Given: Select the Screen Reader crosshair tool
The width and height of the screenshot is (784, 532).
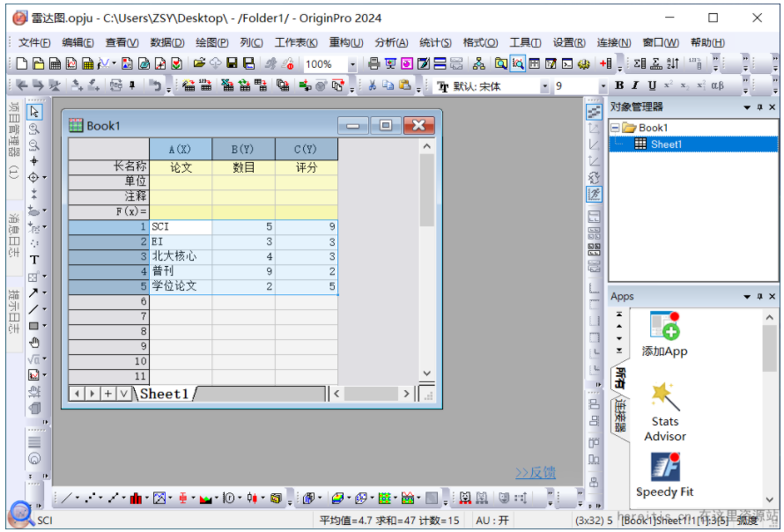Looking at the screenshot, I should tap(34, 161).
